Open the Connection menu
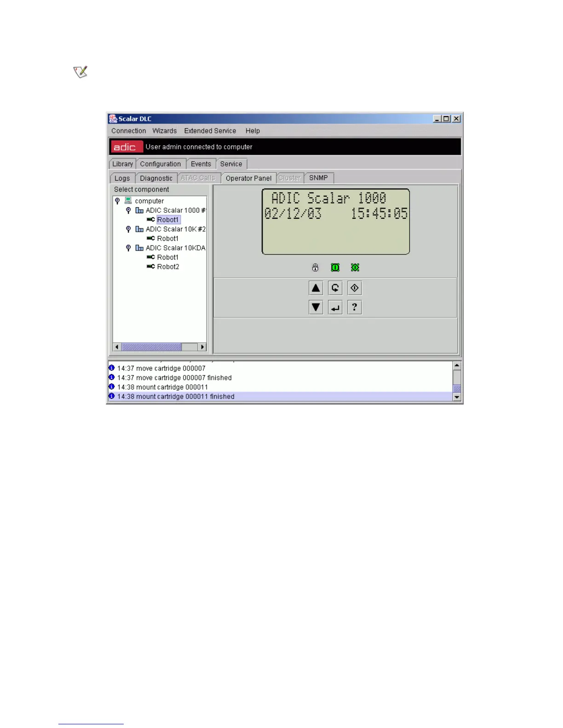 [128, 131]
